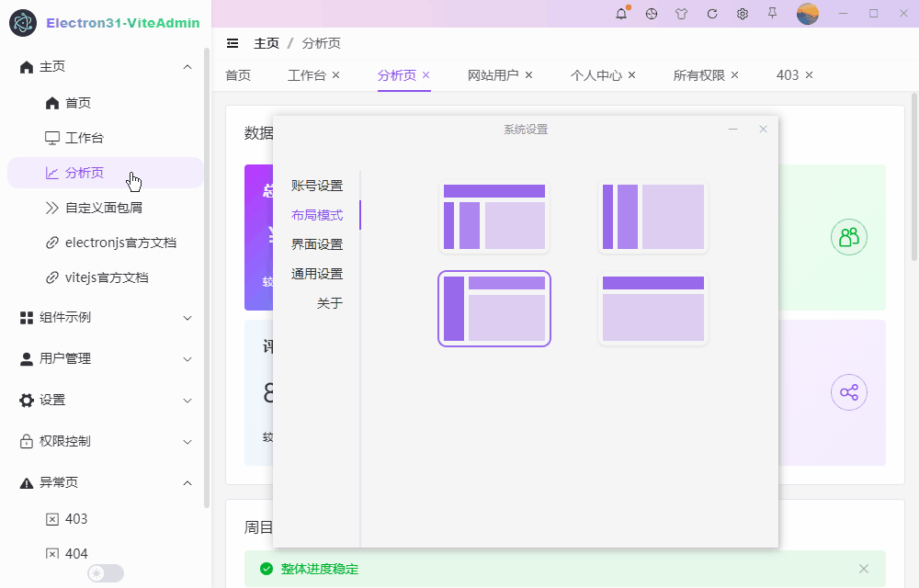Image resolution: width=919 pixels, height=588 pixels.
Task: Open settings via the gear icon
Action: (x=743, y=14)
